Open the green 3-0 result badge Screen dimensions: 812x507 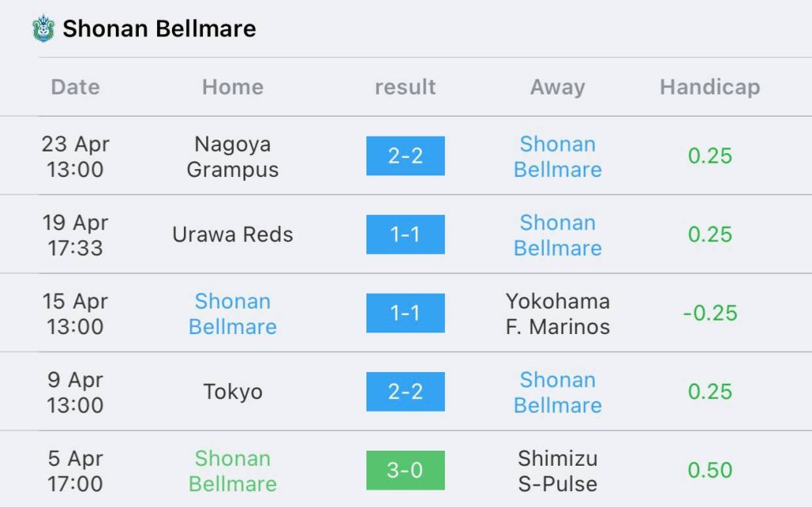point(405,471)
